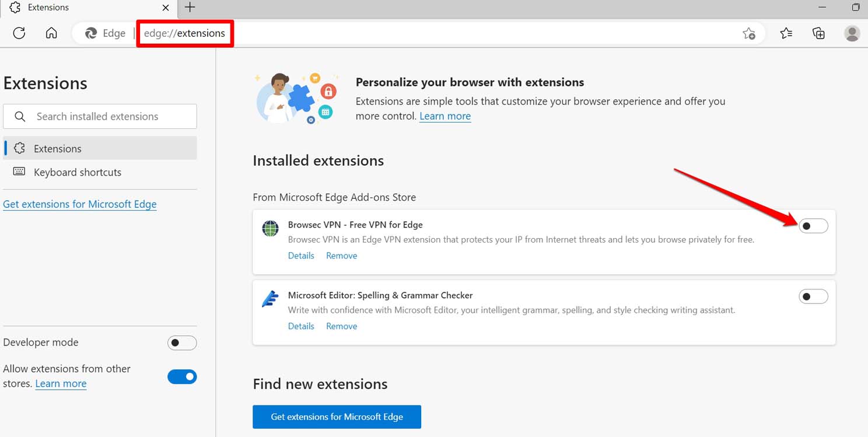Enable the Developer mode toggle

tap(181, 342)
